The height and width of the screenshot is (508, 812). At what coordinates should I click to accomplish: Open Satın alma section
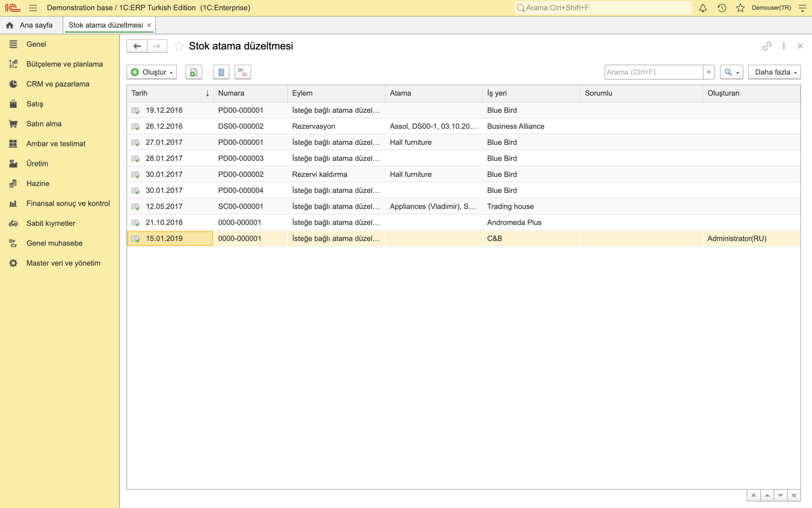[x=59, y=124]
